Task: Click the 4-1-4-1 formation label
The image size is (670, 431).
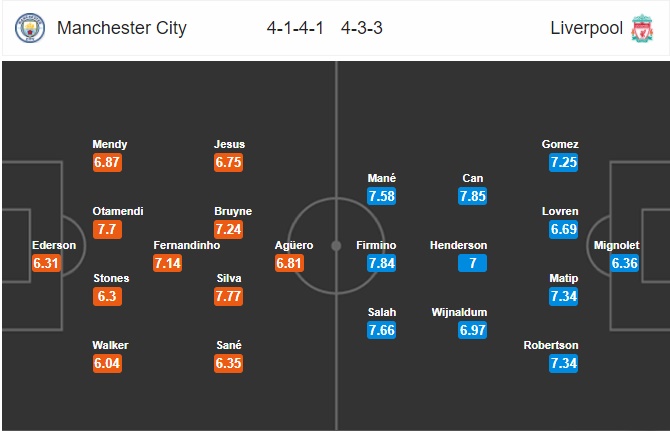Action: click(297, 28)
